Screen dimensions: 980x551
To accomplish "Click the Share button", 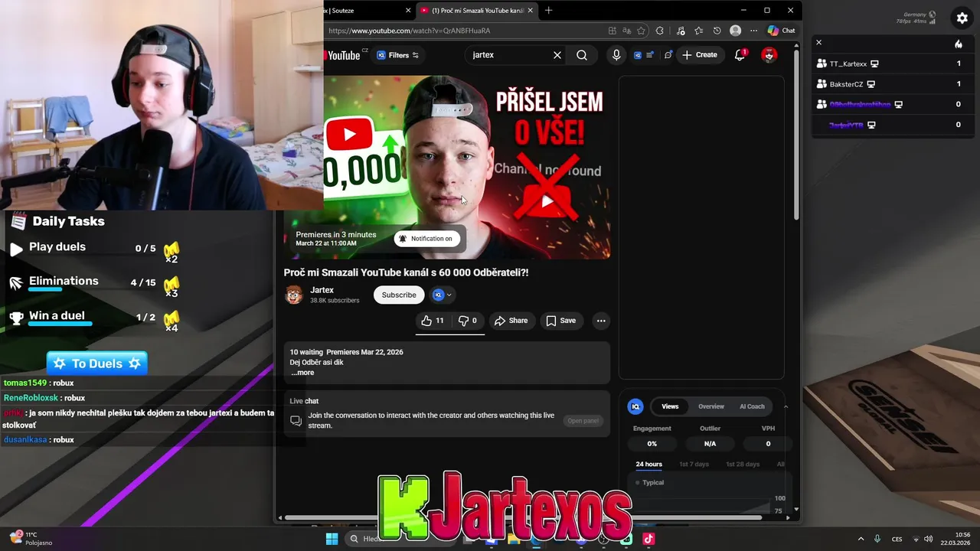I will (x=511, y=321).
